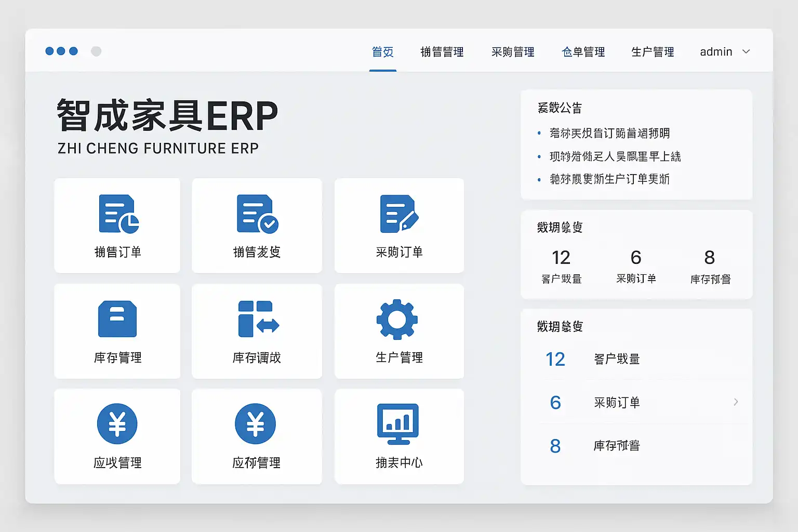Click the 库存管理 label under the archive box
Image resolution: width=798 pixels, height=532 pixels.
tap(117, 358)
